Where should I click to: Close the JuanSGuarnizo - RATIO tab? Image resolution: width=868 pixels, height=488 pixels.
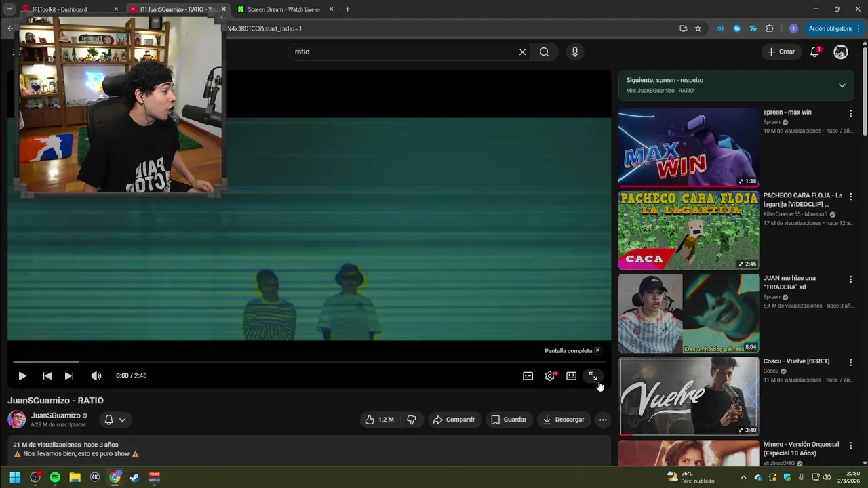(224, 9)
